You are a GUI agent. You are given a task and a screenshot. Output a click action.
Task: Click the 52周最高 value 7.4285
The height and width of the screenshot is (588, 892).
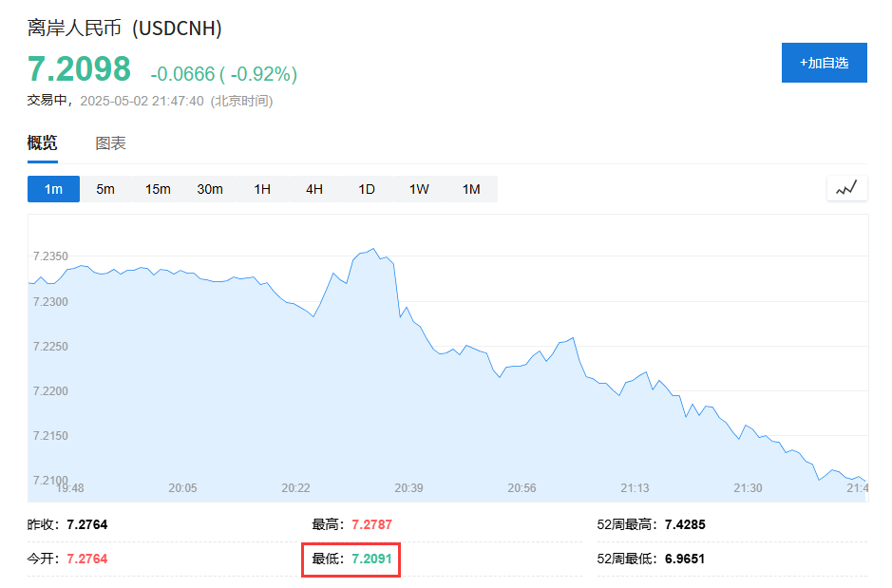coord(685,524)
